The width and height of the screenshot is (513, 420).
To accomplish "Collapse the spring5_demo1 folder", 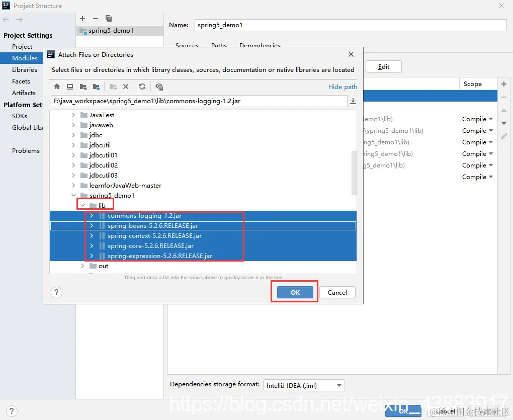I will click(73, 195).
